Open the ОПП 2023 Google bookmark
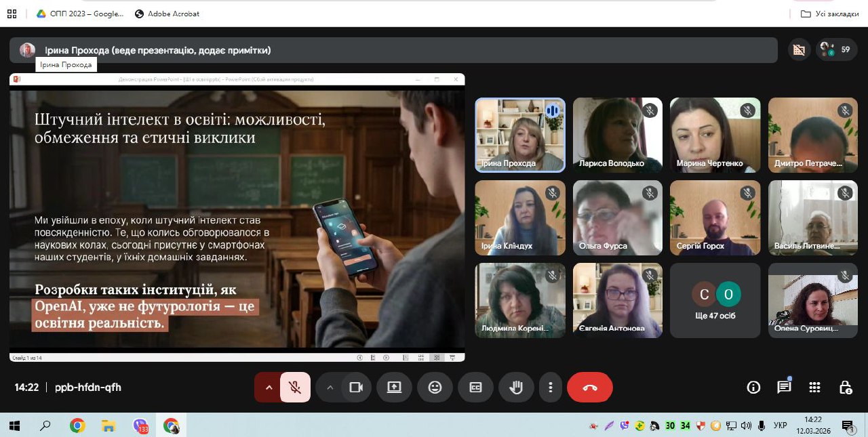Image resolution: width=868 pixels, height=437 pixels. [80, 14]
